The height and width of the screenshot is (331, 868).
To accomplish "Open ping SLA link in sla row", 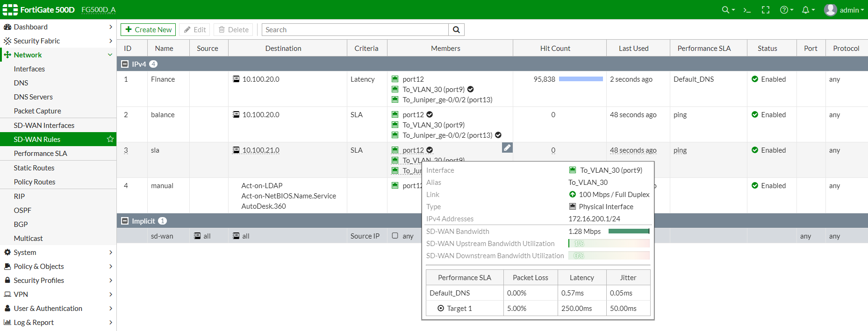I will point(680,150).
